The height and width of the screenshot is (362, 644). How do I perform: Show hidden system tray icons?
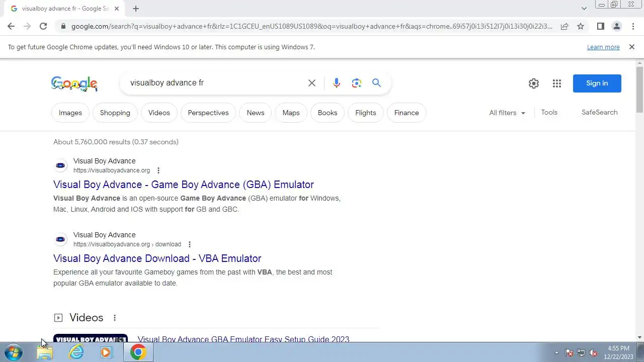(x=556, y=353)
